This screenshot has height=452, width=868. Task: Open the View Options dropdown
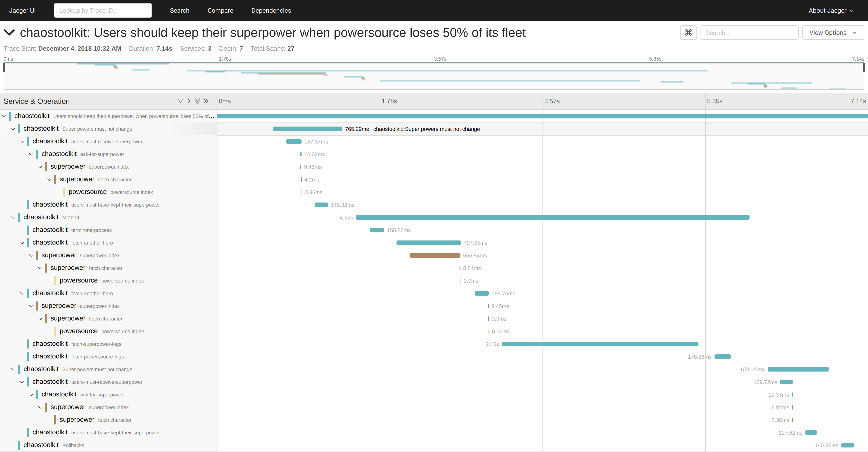click(x=833, y=33)
